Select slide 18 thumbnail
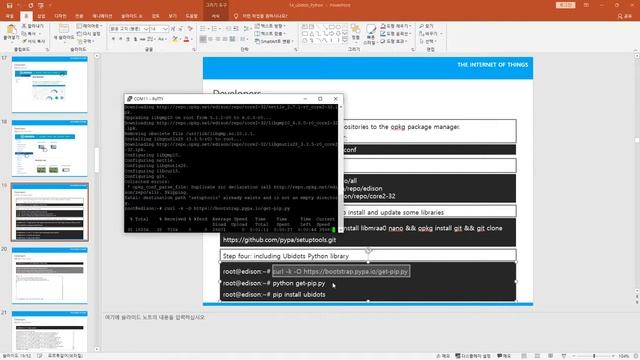This screenshot has width=640, height=360. click(x=49, y=148)
